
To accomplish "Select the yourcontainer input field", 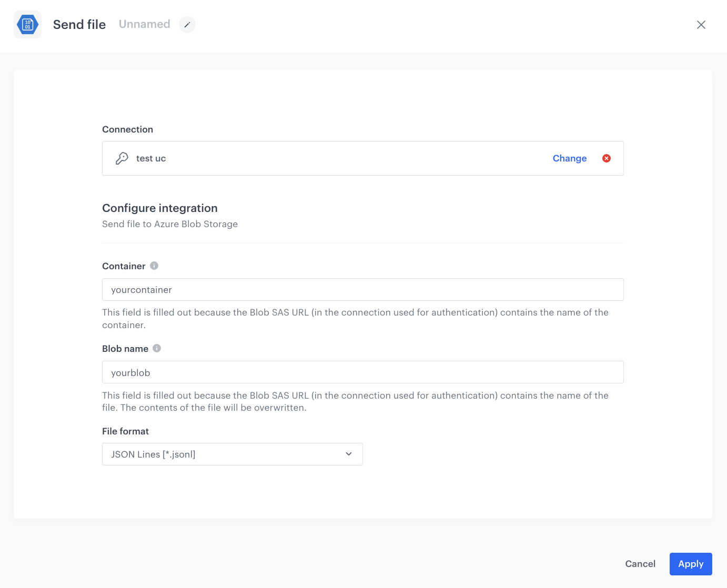I will click(x=362, y=290).
